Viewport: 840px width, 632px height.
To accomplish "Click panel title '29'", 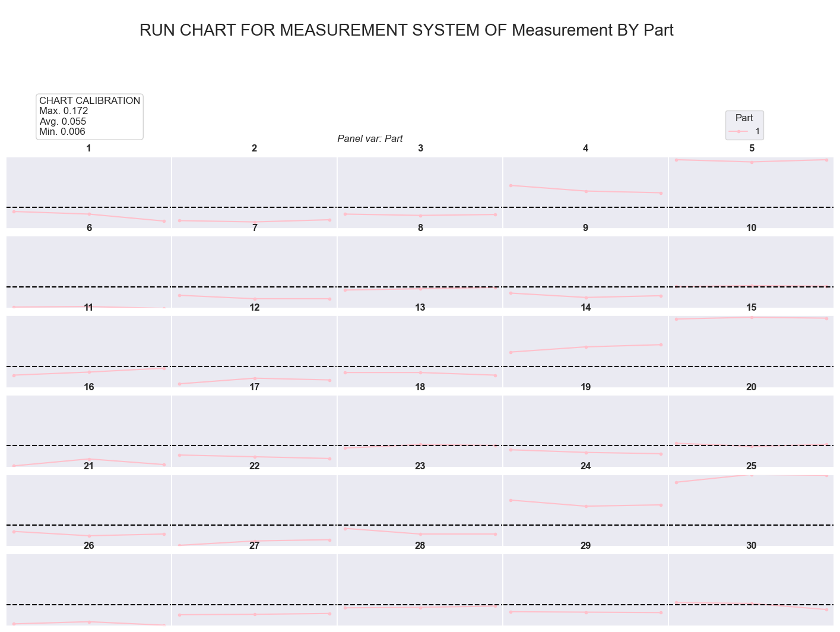I will click(586, 546).
